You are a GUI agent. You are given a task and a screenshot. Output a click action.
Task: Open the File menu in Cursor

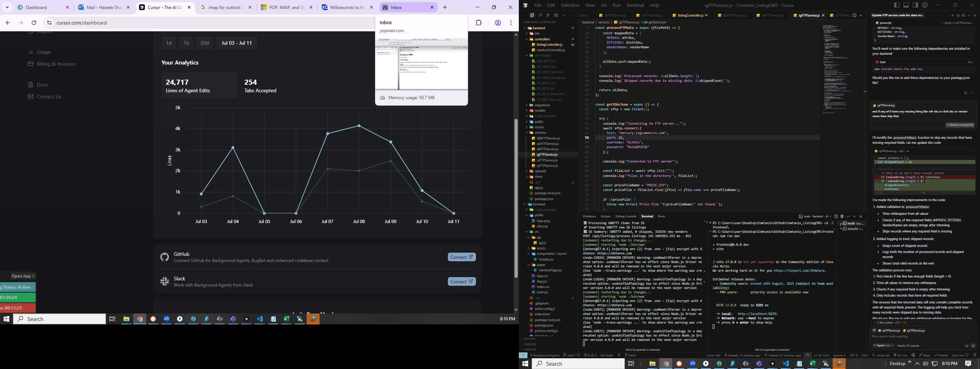pyautogui.click(x=538, y=5)
